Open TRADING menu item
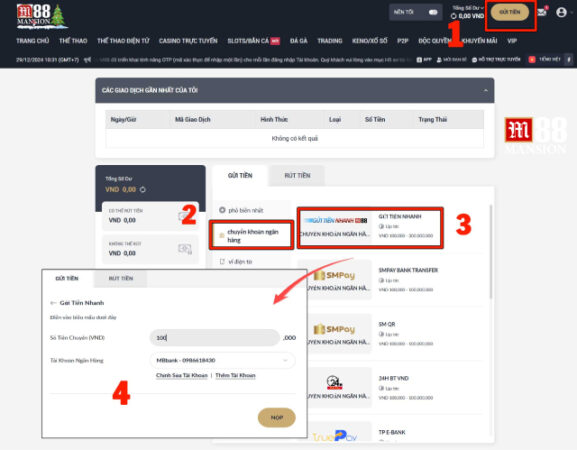This screenshot has width=577, height=450. 330,41
